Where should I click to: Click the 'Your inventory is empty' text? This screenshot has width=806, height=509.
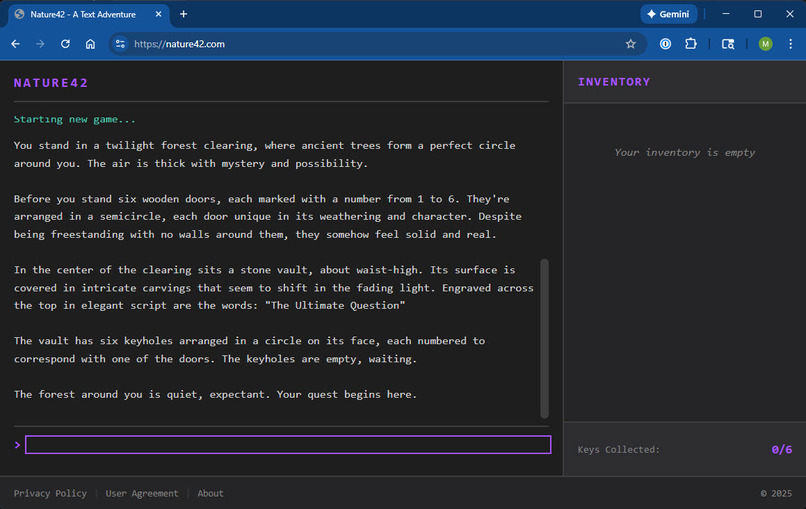685,152
